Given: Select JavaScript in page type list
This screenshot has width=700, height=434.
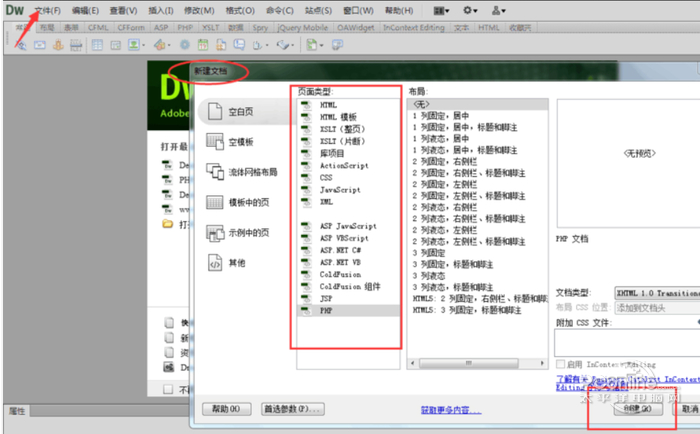Looking at the screenshot, I should (348, 190).
